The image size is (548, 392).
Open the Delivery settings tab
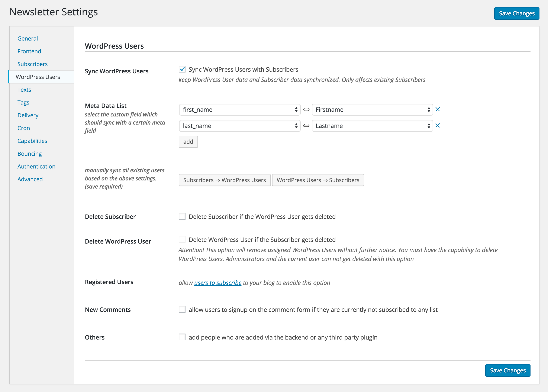click(28, 115)
